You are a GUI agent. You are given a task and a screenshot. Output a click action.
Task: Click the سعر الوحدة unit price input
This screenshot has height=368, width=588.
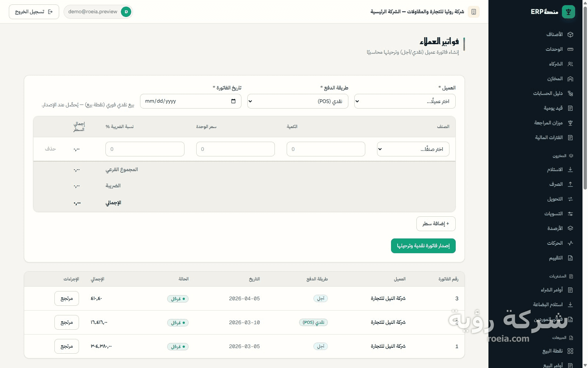236,149
